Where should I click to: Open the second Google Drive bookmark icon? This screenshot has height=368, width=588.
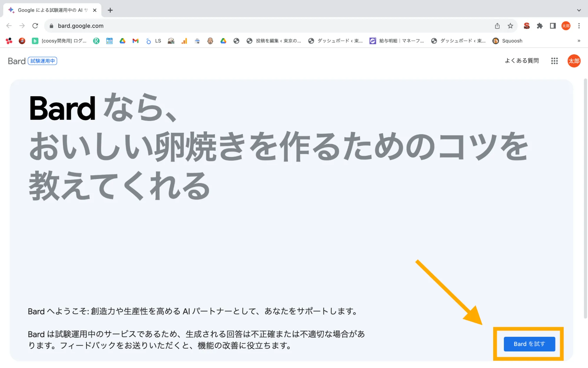[x=223, y=41]
